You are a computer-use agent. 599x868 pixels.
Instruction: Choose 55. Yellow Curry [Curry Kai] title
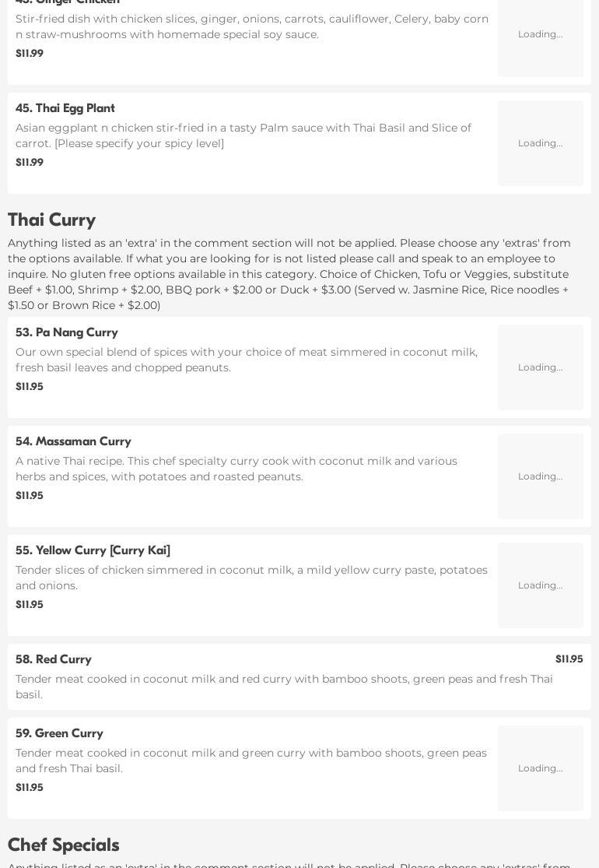(x=93, y=550)
